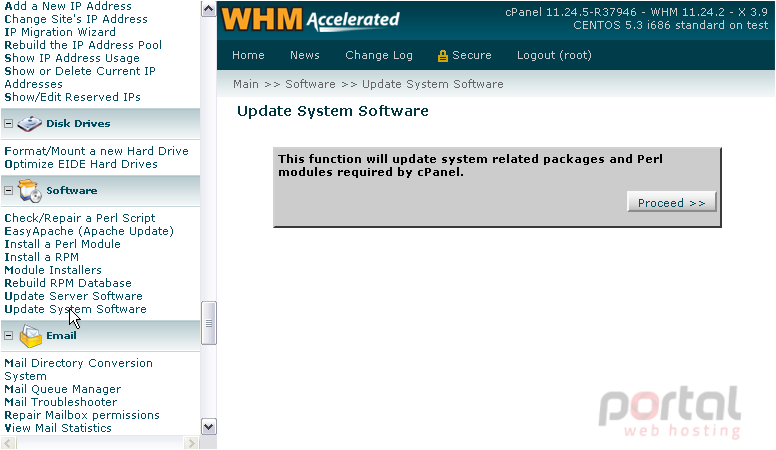Collapse the Email section
This screenshot has width=776, height=450.
pos(8,336)
